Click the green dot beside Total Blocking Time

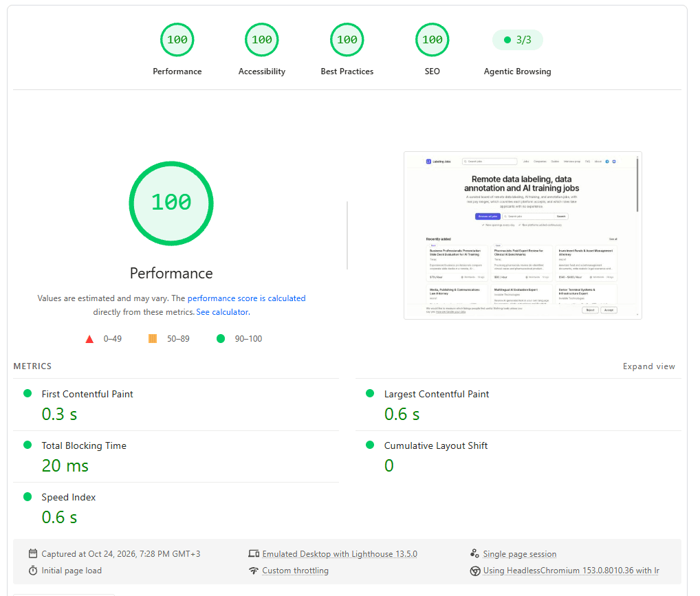coord(28,445)
